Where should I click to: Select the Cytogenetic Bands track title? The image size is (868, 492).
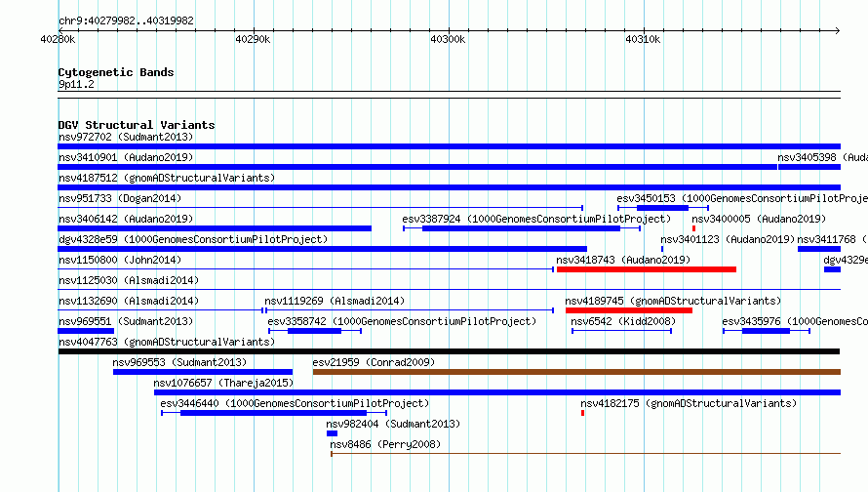point(116,72)
